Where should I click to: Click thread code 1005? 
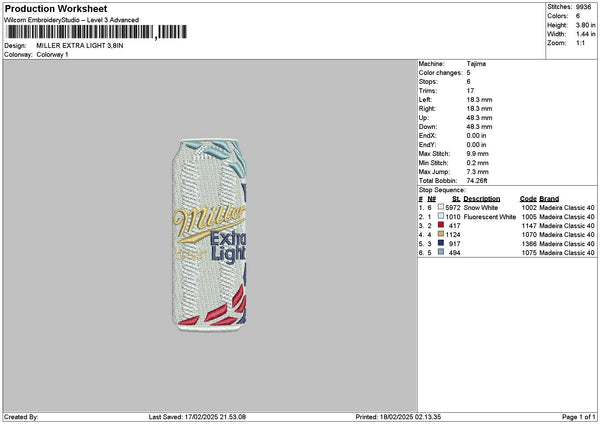[529, 217]
